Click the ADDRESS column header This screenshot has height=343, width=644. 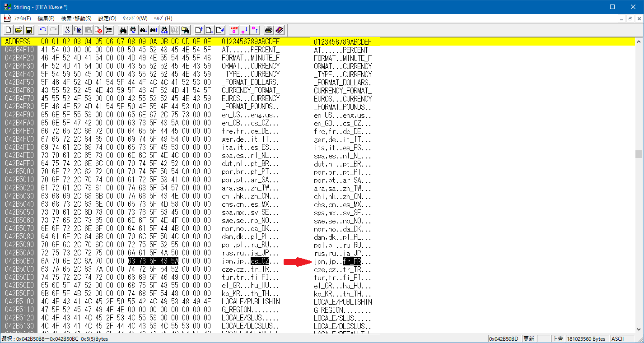click(18, 42)
